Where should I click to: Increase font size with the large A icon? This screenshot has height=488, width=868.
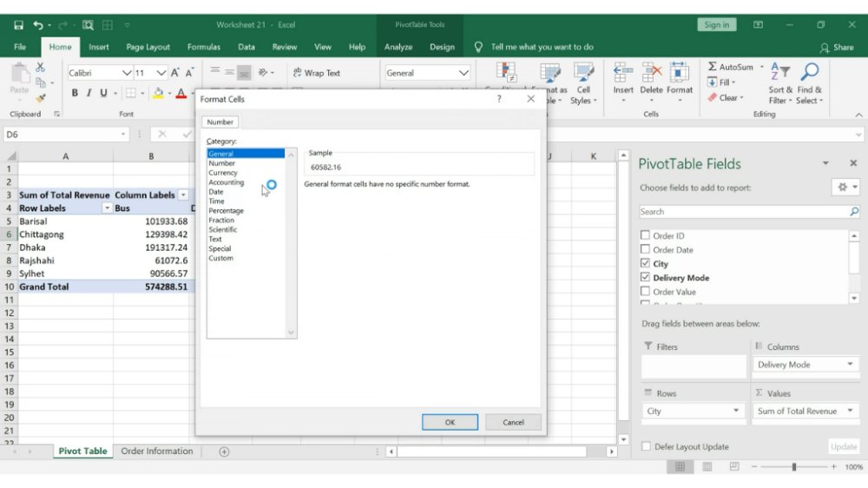175,73
